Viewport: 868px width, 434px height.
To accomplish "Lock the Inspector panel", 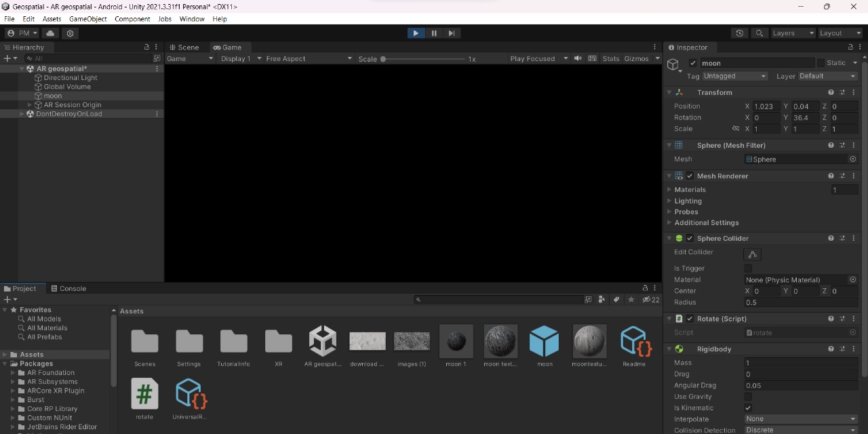I will coord(850,47).
